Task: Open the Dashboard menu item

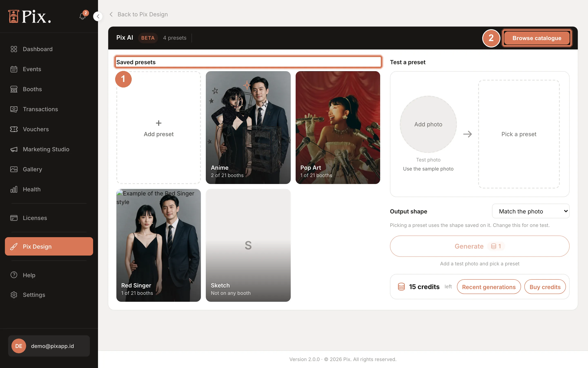Action: (49, 49)
